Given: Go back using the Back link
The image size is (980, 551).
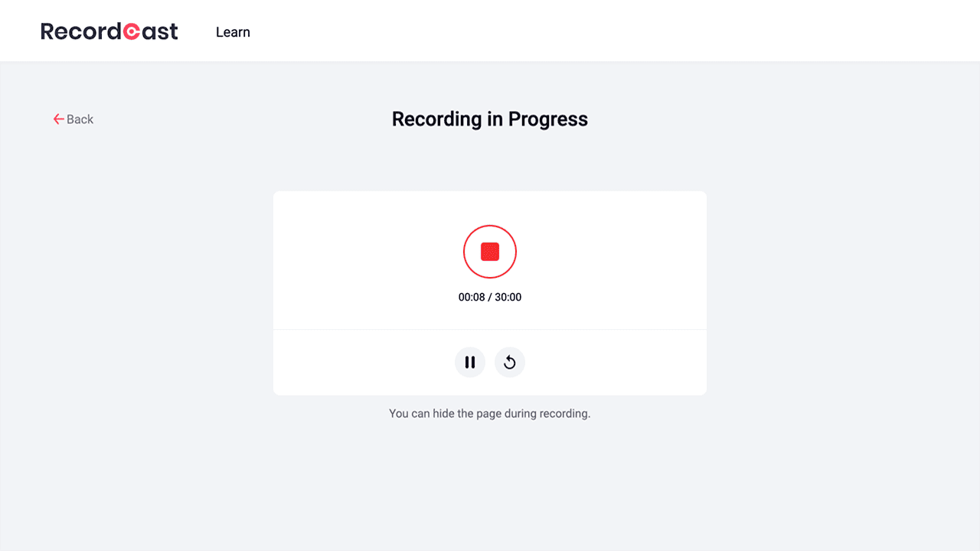Looking at the screenshot, I should click(x=73, y=119).
